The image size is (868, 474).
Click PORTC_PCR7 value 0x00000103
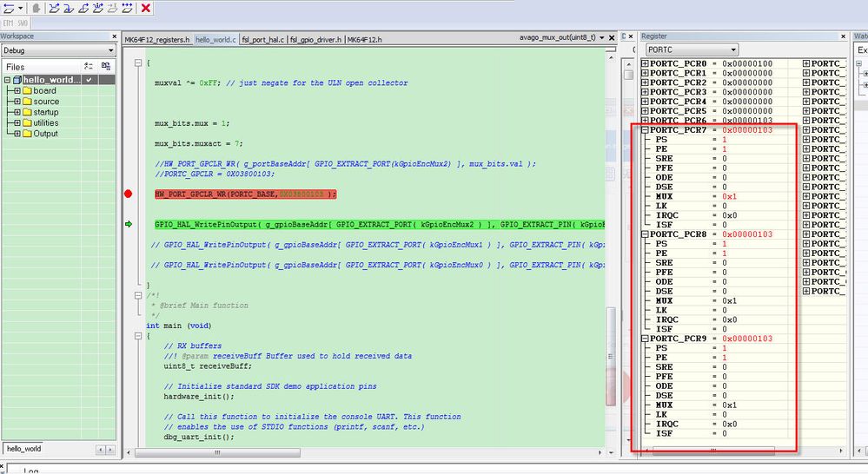tap(747, 130)
